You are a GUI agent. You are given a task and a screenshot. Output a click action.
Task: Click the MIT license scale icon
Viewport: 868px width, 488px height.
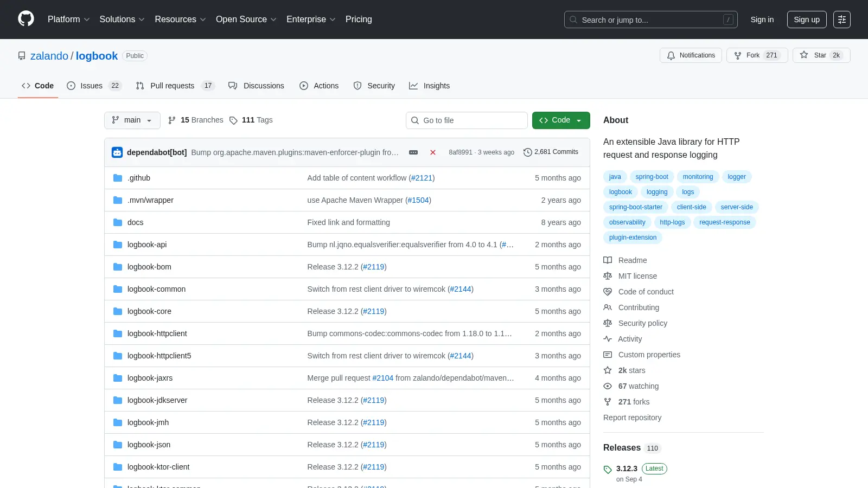(608, 276)
